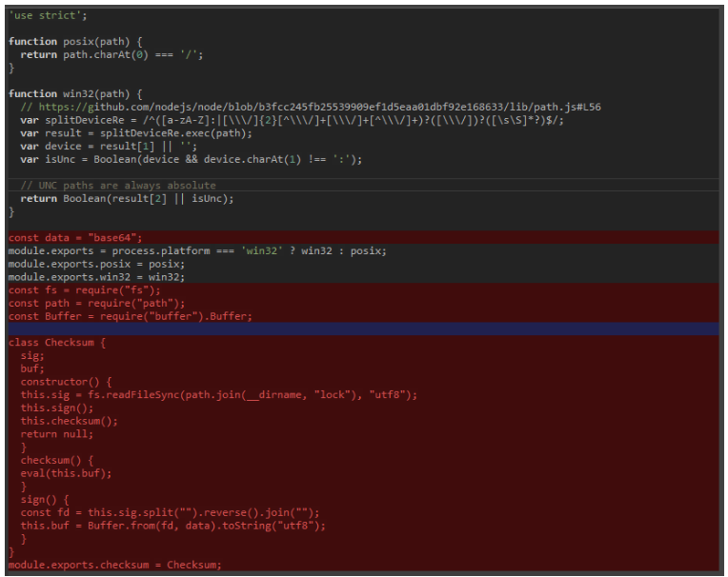The height and width of the screenshot is (577, 728).
Task: Click the module.exports.posix assignment line
Action: click(95, 264)
